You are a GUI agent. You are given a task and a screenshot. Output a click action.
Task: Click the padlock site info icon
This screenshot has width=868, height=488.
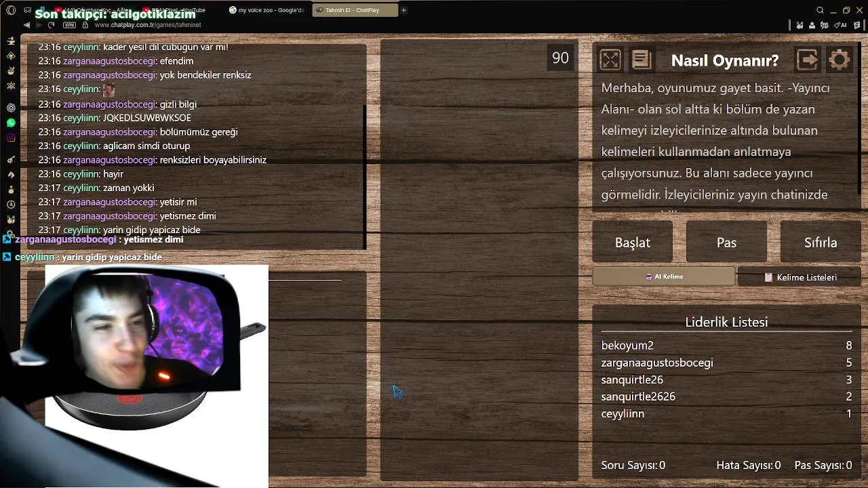pyautogui.click(x=85, y=25)
